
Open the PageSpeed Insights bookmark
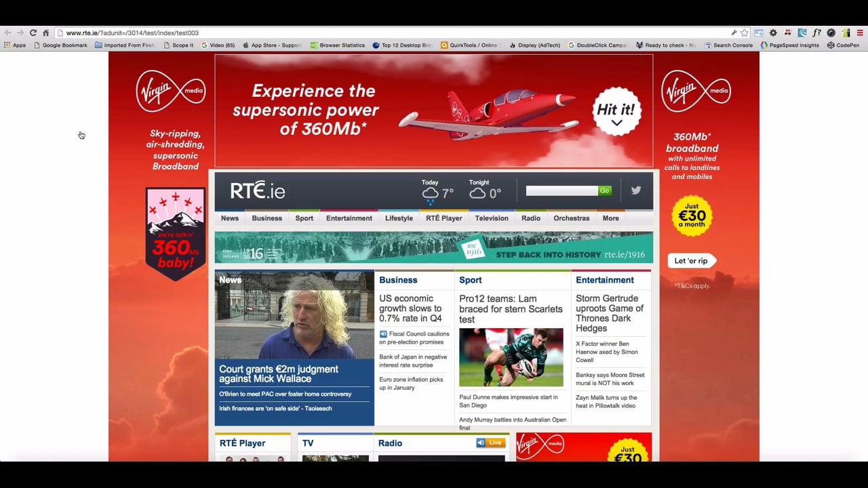tap(789, 45)
